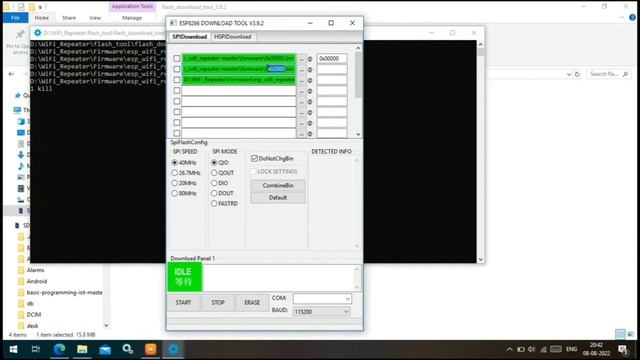Screen dimensions: 640x360
Task: Open the Windows Start menu
Action: click(13, 349)
